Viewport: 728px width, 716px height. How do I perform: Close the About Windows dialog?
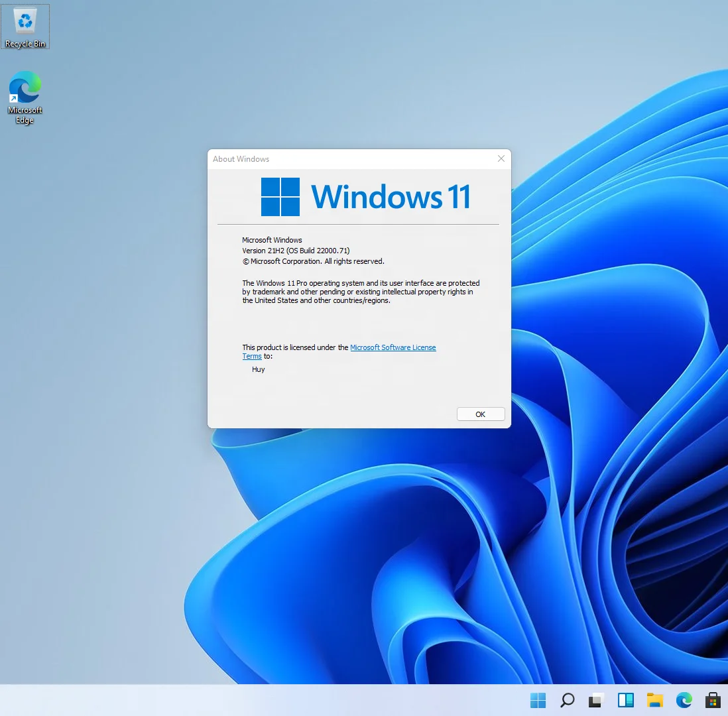coord(501,158)
